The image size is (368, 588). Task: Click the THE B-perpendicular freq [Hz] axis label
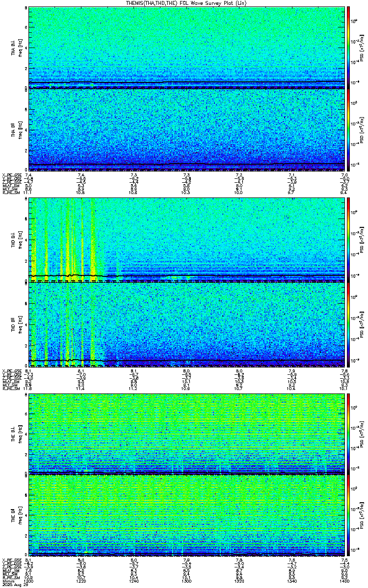[x=20, y=433]
